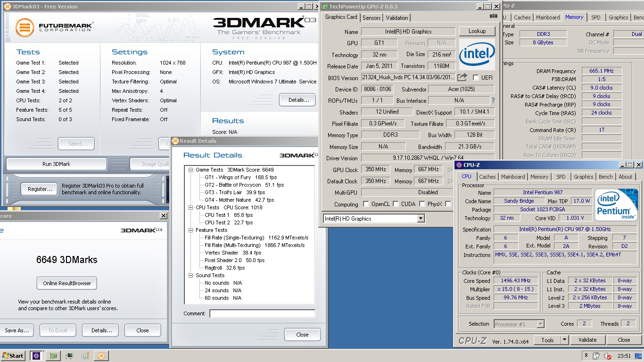Screen dimensions: 644x362
Task: Open the Graphics tab in front CPU-Z
Action: pyautogui.click(x=583, y=177)
